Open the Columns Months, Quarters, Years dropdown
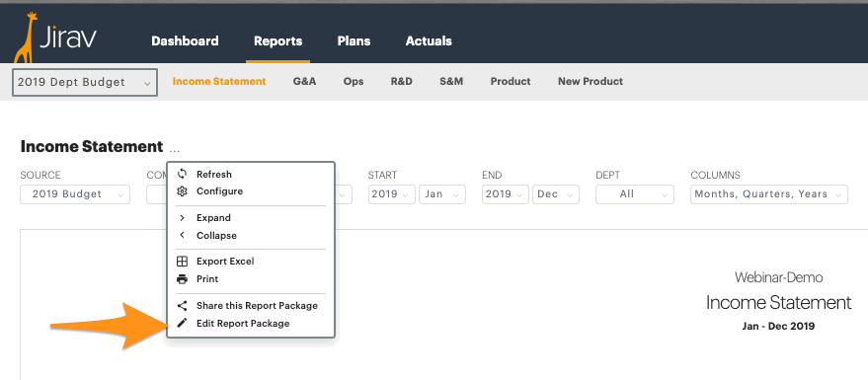The height and width of the screenshot is (380, 868). [x=769, y=194]
